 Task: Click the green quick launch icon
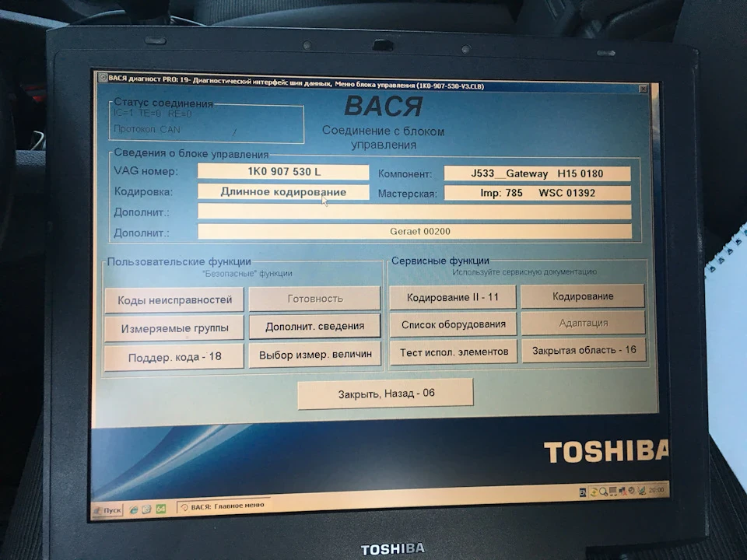(160, 509)
